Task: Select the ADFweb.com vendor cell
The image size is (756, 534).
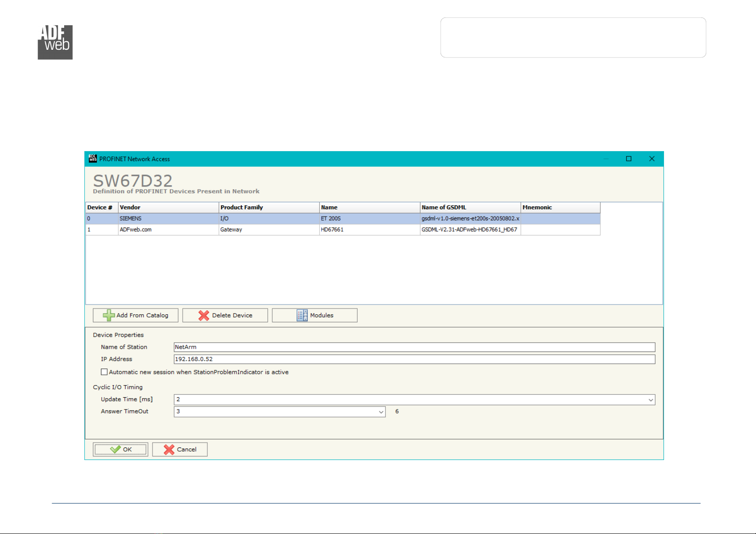Action: coord(168,230)
